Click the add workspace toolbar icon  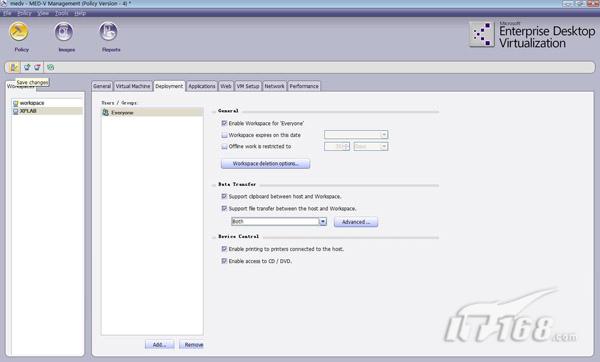(x=27, y=67)
